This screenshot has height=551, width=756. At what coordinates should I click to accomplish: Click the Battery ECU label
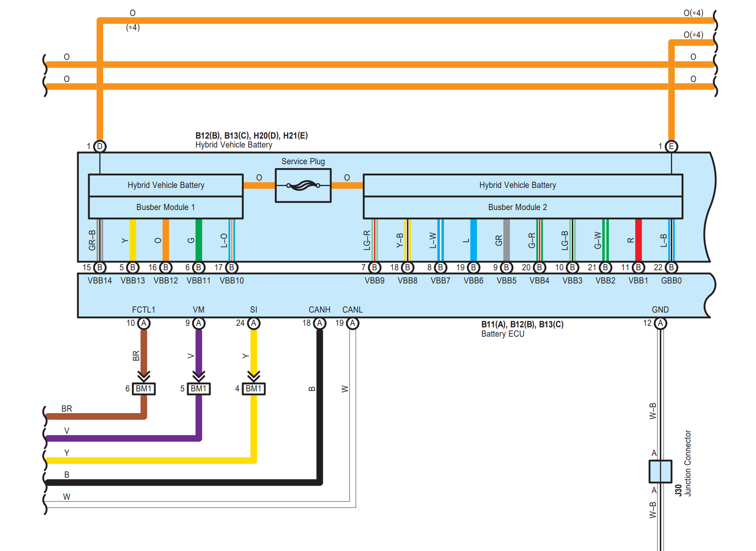coord(503,334)
